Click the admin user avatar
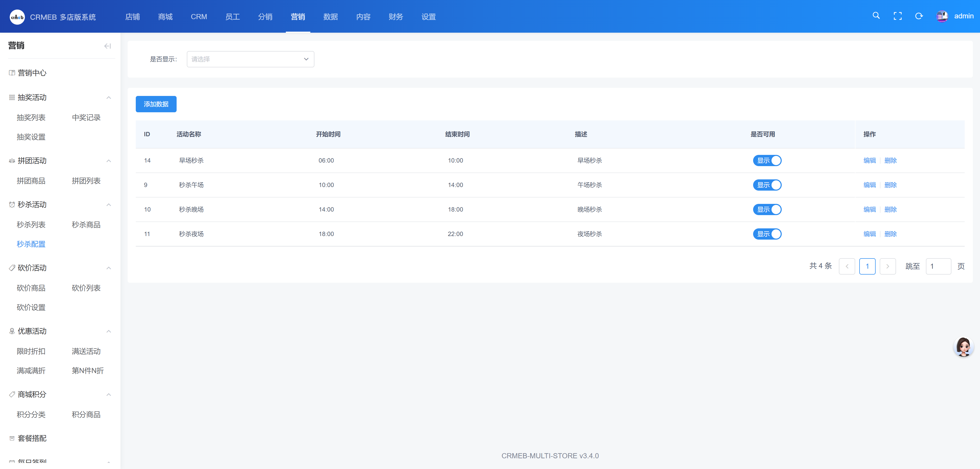Screen dimensions: 980x469 click(x=942, y=16)
